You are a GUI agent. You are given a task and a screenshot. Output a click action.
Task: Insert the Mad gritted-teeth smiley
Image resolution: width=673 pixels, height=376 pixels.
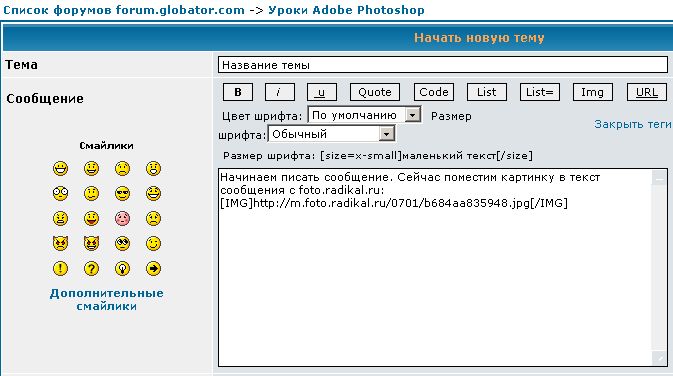[x=61, y=218]
